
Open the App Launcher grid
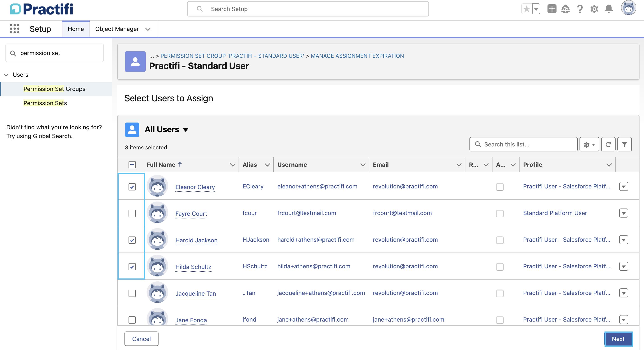(x=14, y=29)
